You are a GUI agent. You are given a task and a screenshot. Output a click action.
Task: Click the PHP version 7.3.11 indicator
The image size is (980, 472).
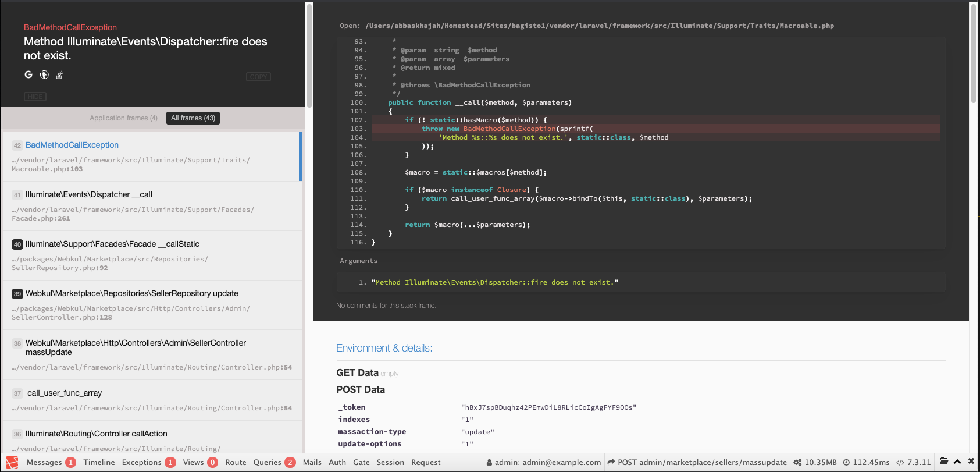(x=913, y=462)
